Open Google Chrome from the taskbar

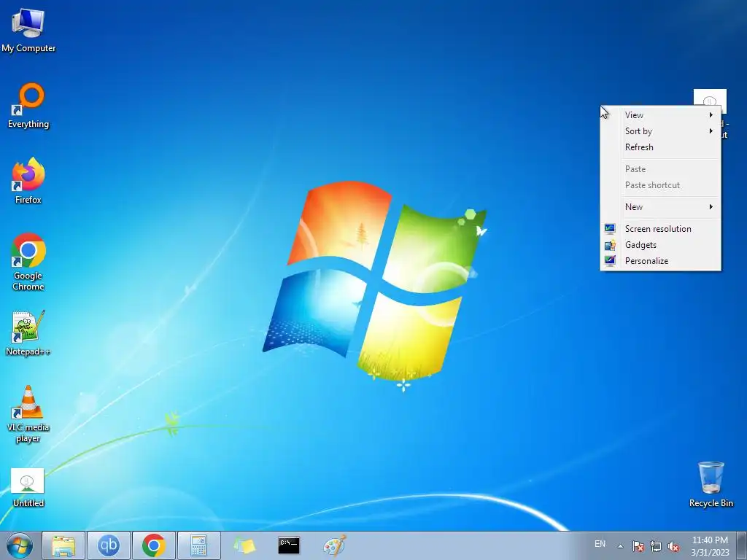[x=153, y=545]
